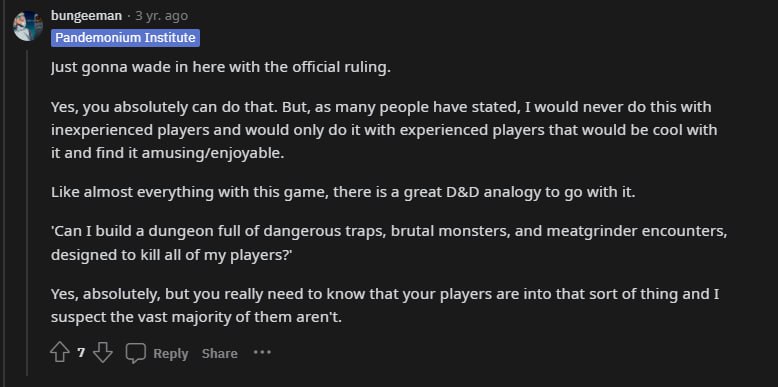Reply to this comment via Reply text

pyautogui.click(x=171, y=354)
